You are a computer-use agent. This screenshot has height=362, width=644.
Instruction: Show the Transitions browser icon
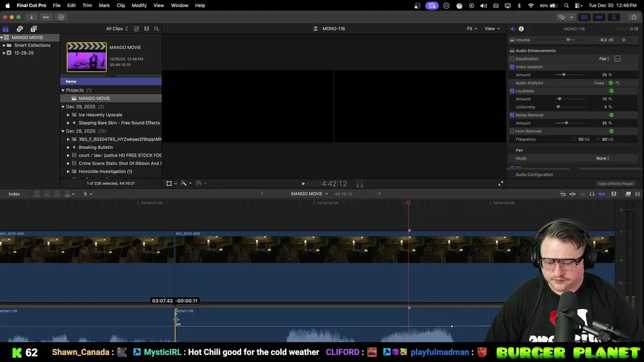tap(637, 194)
